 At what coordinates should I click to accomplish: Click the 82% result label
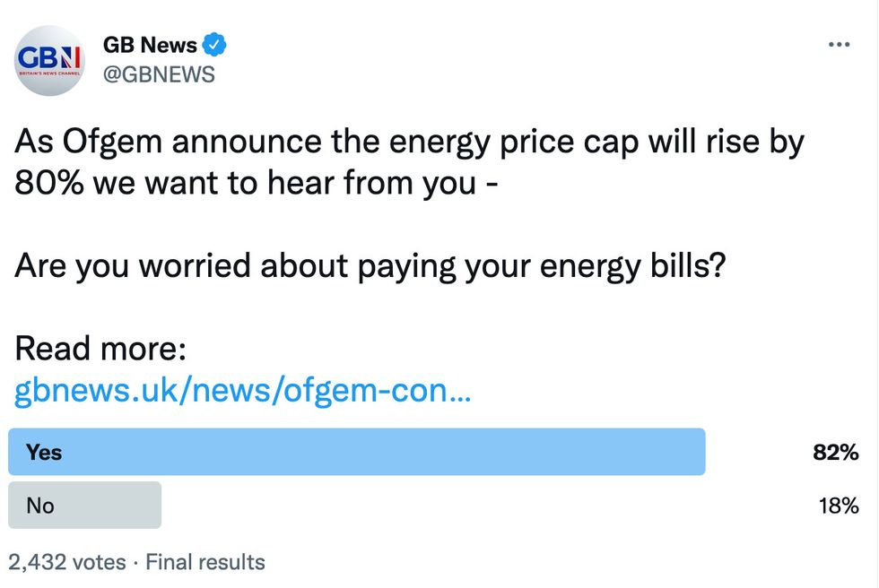pyautogui.click(x=838, y=453)
